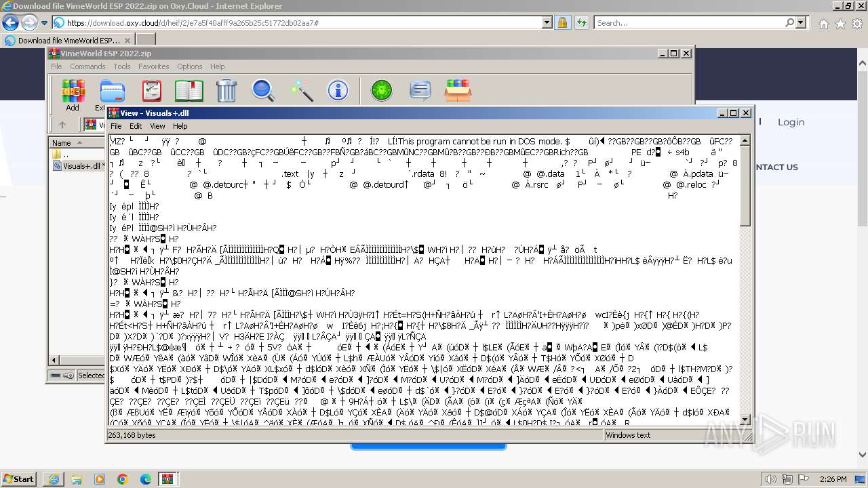Screen dimensions: 868x488
Task: Open the Help menu in viewer window
Action: [x=180, y=126]
